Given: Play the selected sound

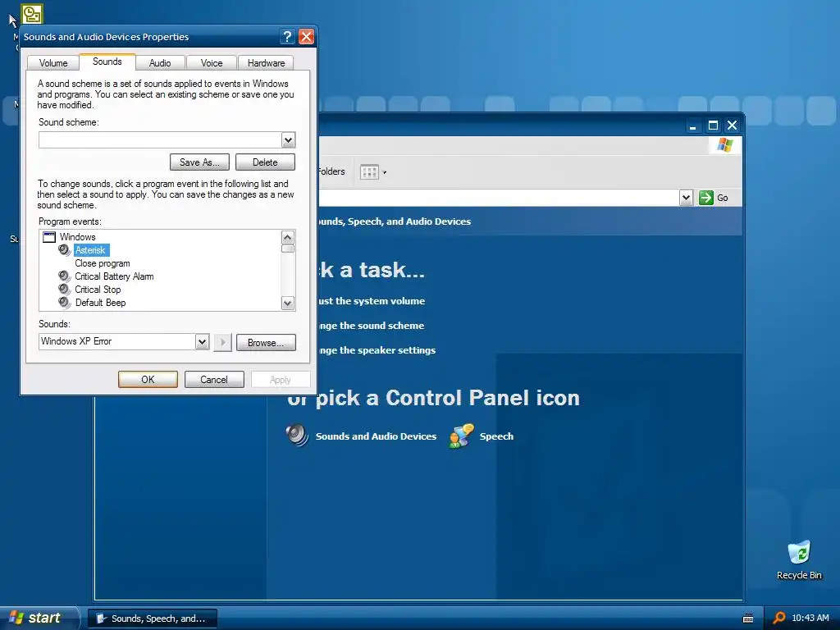Looking at the screenshot, I should click(x=222, y=342).
